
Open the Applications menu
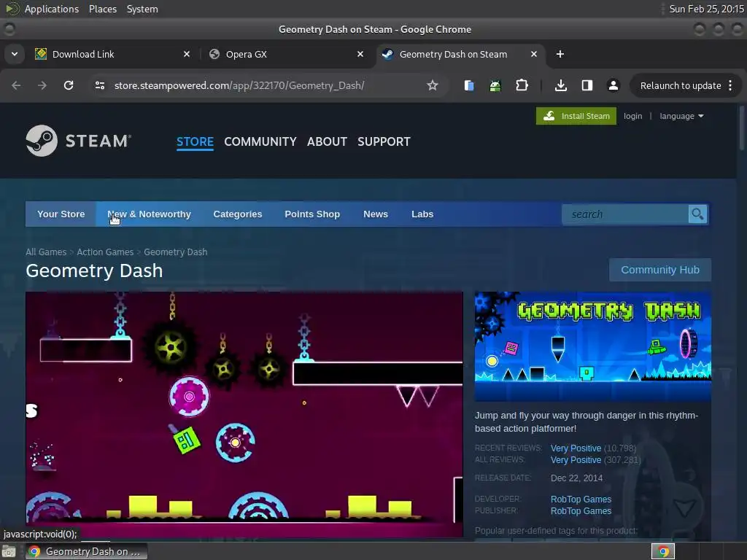52,9
